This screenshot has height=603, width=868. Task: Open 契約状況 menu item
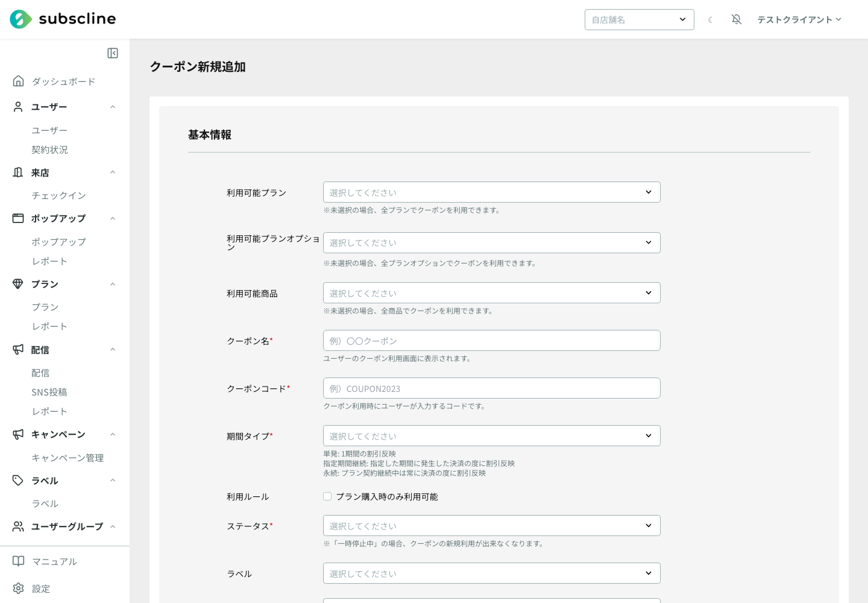[x=49, y=150]
